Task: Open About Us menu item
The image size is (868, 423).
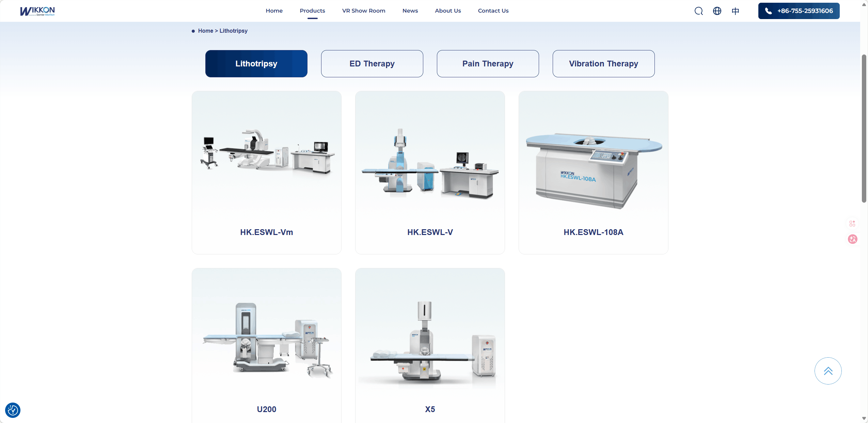Action: 448,11
